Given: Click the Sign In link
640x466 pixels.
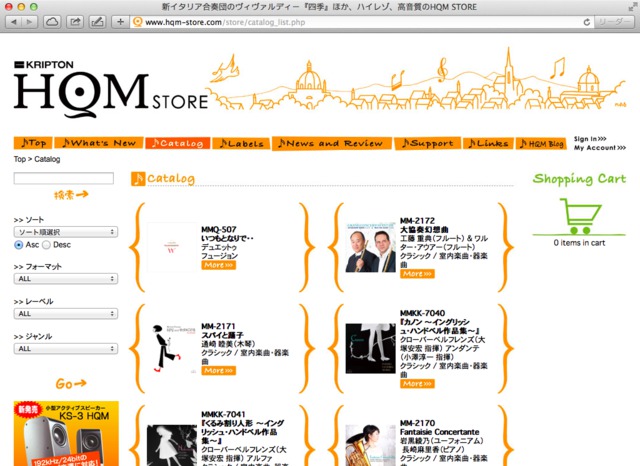Looking at the screenshot, I should 590,139.
